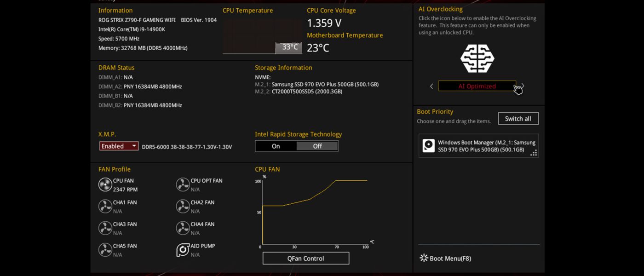Select the CHA2 FAN icon
644x276 pixels.
point(183,206)
